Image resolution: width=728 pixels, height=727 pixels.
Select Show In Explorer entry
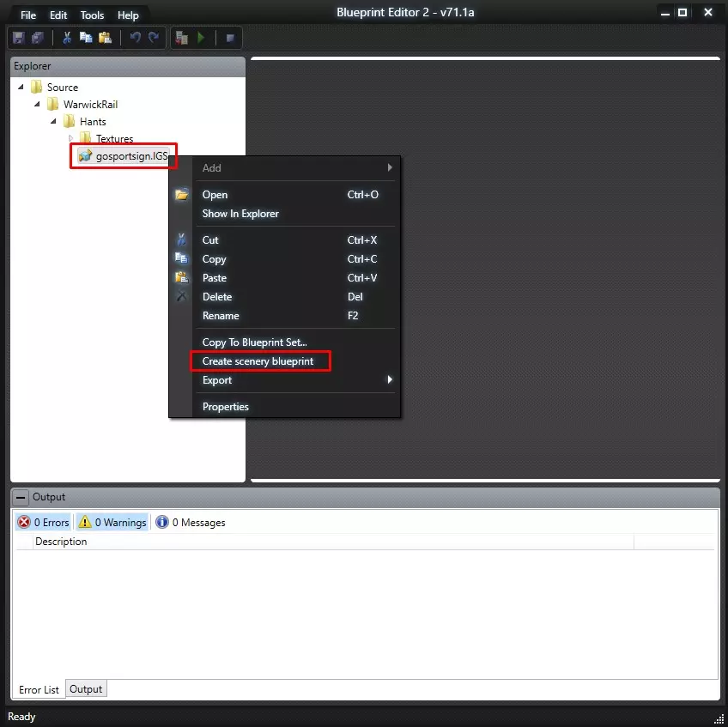(240, 214)
